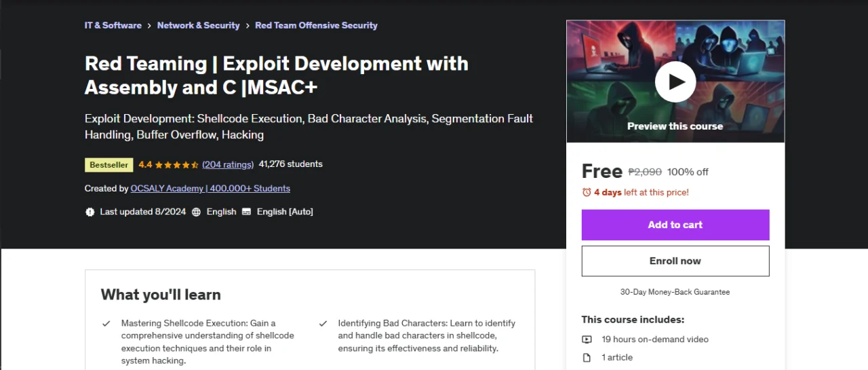868x370 pixels.
Task: Click the last updated alert icon
Action: point(90,212)
